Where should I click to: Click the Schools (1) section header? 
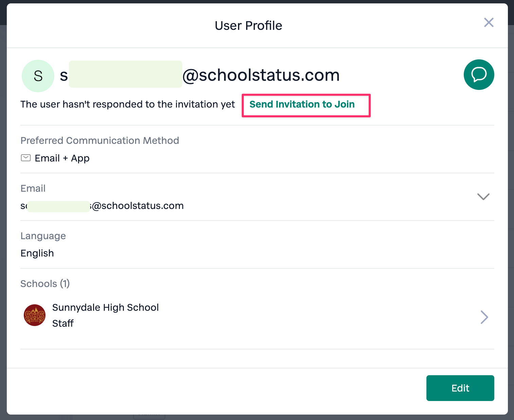pyautogui.click(x=45, y=284)
